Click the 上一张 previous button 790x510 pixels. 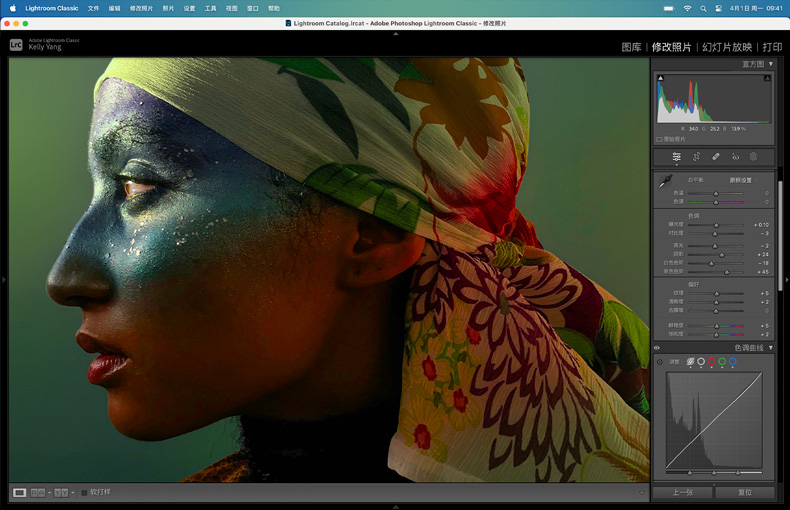(682, 492)
